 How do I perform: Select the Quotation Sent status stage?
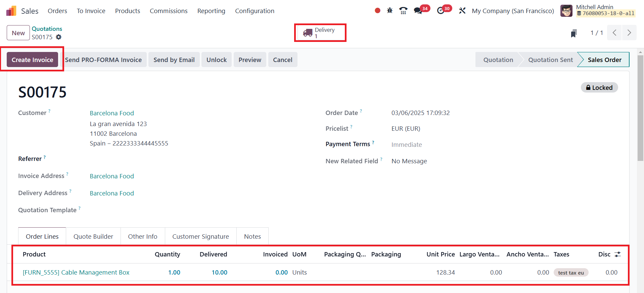coord(550,60)
